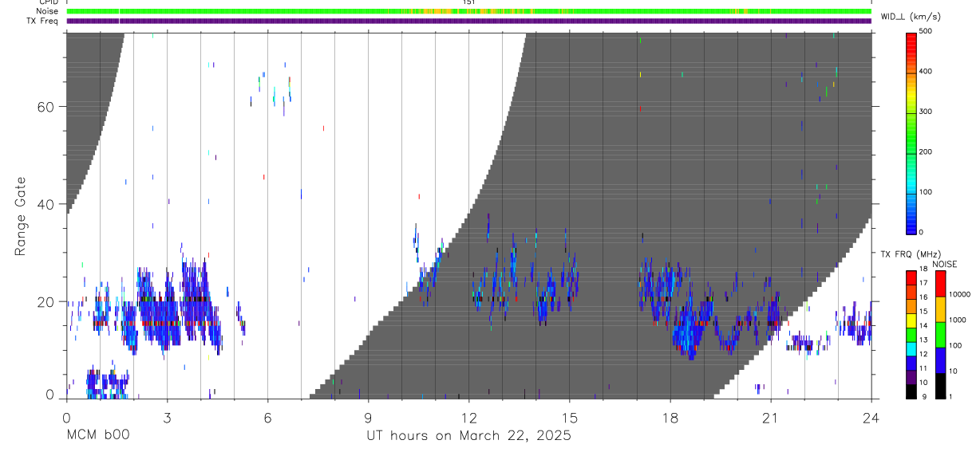
Task: Click the 15 label on TX FRQ legend
Action: [x=923, y=311]
